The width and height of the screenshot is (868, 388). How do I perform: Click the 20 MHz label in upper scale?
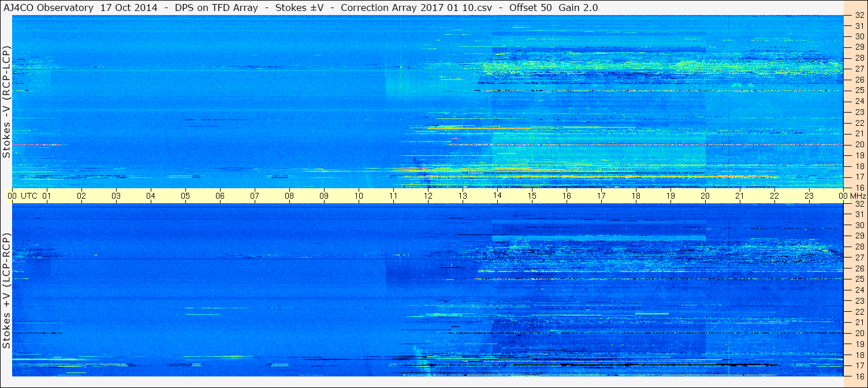pyautogui.click(x=859, y=144)
